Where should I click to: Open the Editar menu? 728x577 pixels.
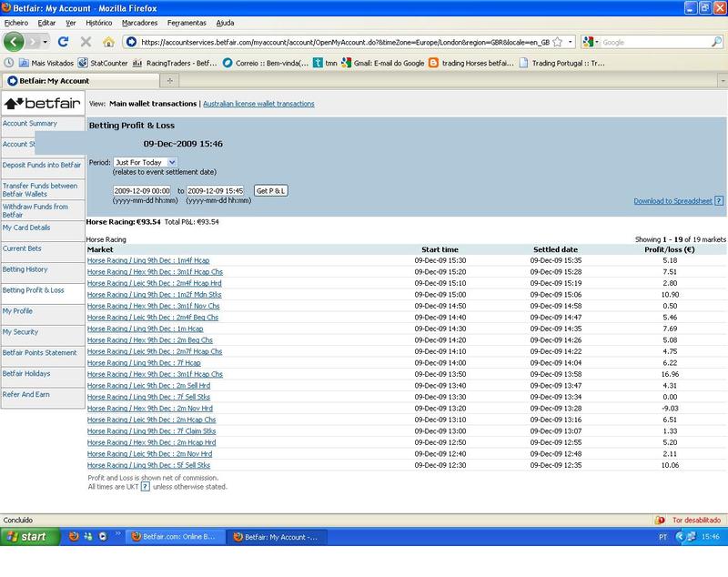pos(46,23)
